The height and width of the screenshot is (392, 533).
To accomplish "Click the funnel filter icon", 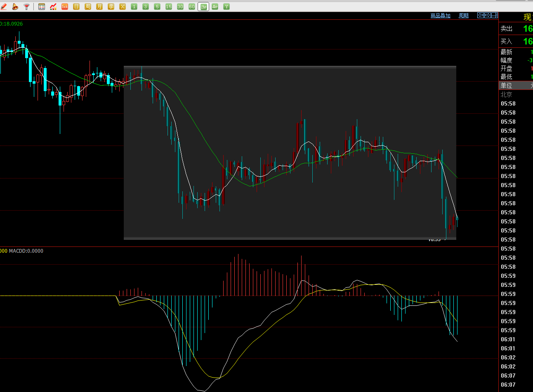I will click(27, 7).
